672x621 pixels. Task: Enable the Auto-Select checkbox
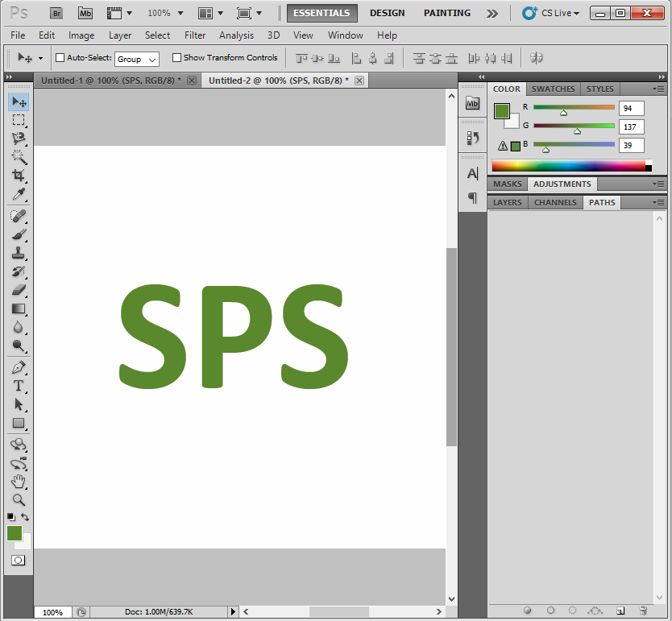point(60,57)
